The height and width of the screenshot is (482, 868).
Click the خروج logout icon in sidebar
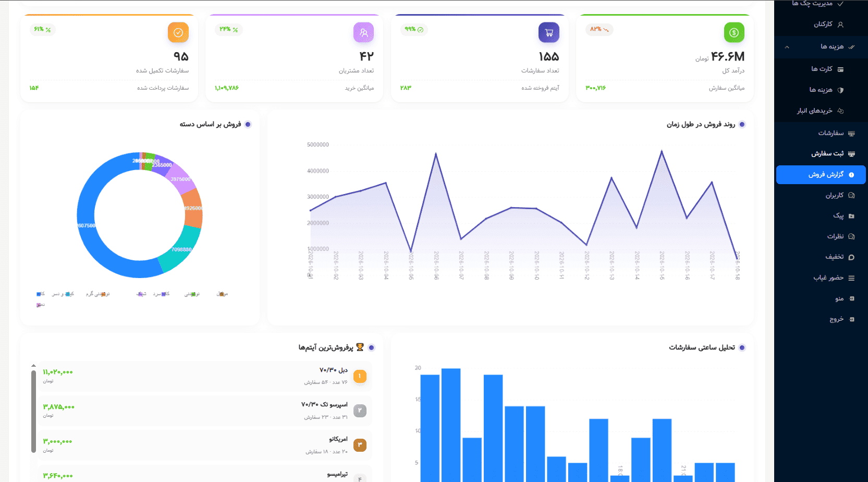tap(852, 319)
